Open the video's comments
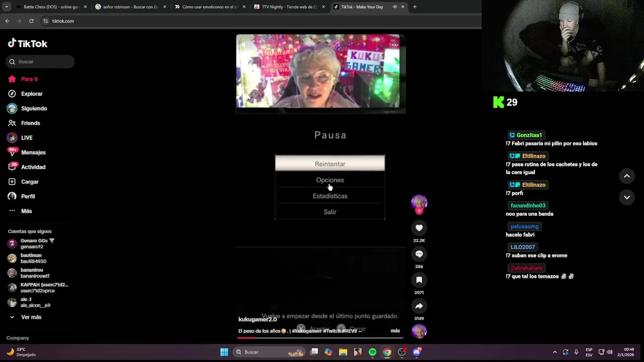This screenshot has height=362, width=644. (x=419, y=254)
